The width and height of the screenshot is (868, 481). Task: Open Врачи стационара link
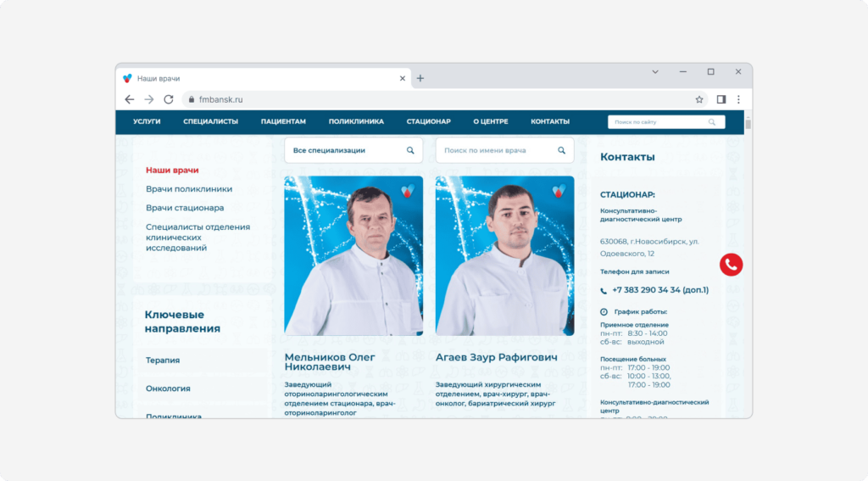(185, 208)
